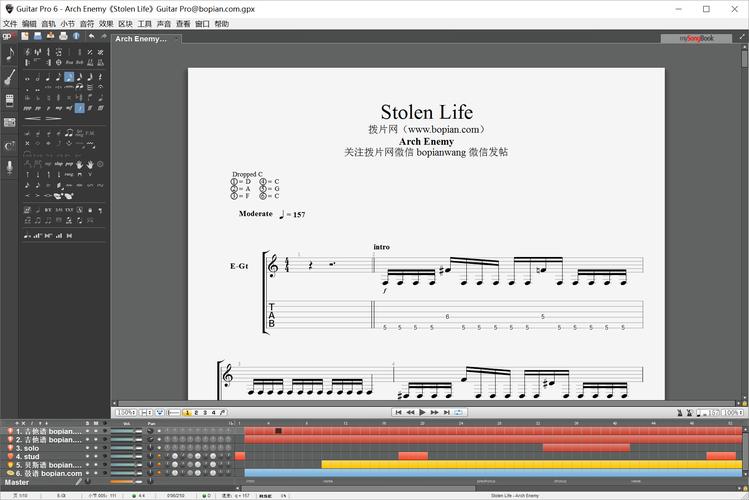This screenshot has height=500, width=749.
Task: Select the highlighted sixteenth note duration
Action: tap(69, 77)
